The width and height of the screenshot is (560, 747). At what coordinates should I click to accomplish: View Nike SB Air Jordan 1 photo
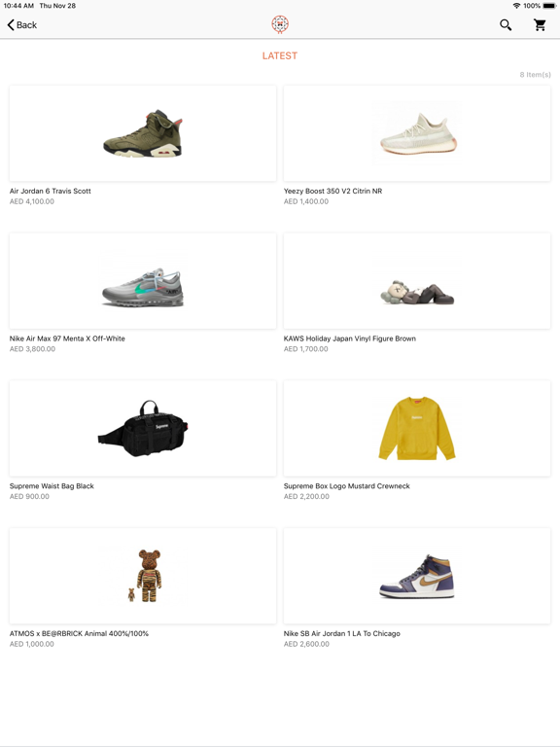(417, 576)
